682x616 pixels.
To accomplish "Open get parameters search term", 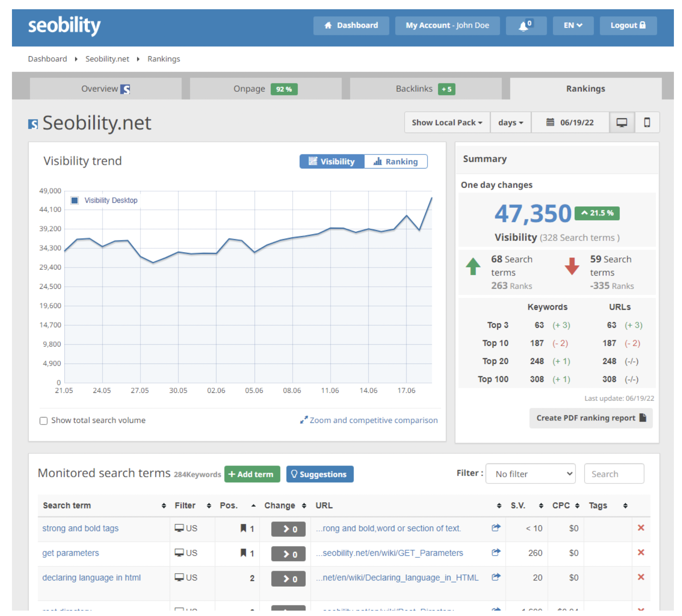I will [71, 553].
